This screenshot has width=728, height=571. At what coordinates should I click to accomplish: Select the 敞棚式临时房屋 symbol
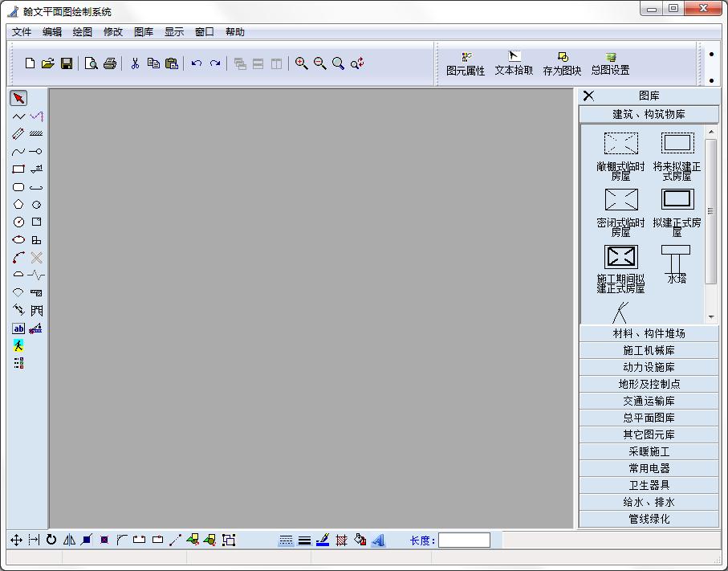click(x=620, y=156)
